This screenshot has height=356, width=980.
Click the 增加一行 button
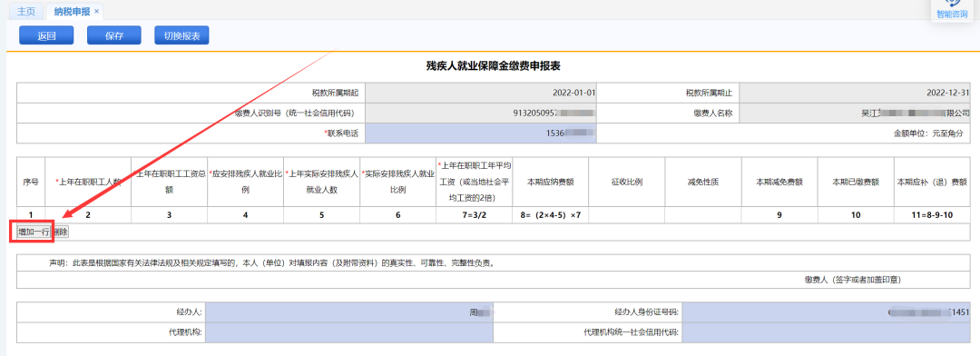tap(34, 232)
